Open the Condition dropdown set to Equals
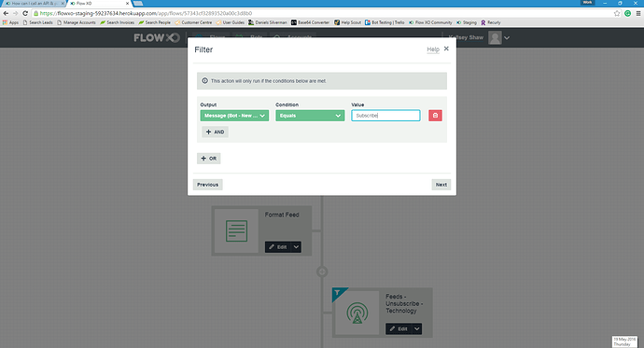Image resolution: width=644 pixels, height=348 pixels. click(x=310, y=116)
